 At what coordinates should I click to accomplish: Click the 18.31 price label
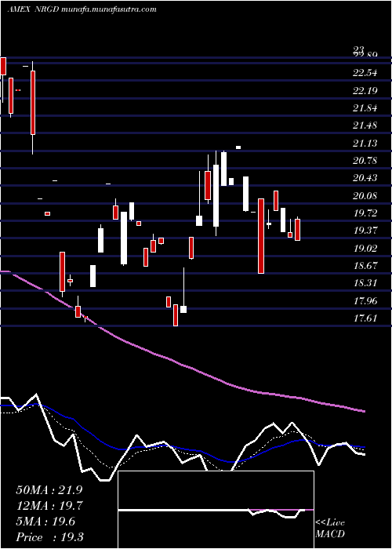point(365,283)
